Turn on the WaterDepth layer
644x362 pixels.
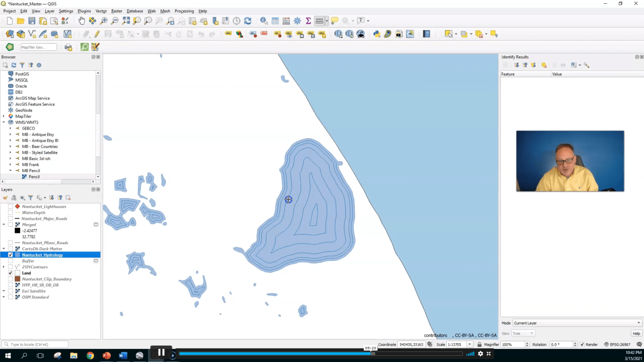(10, 212)
